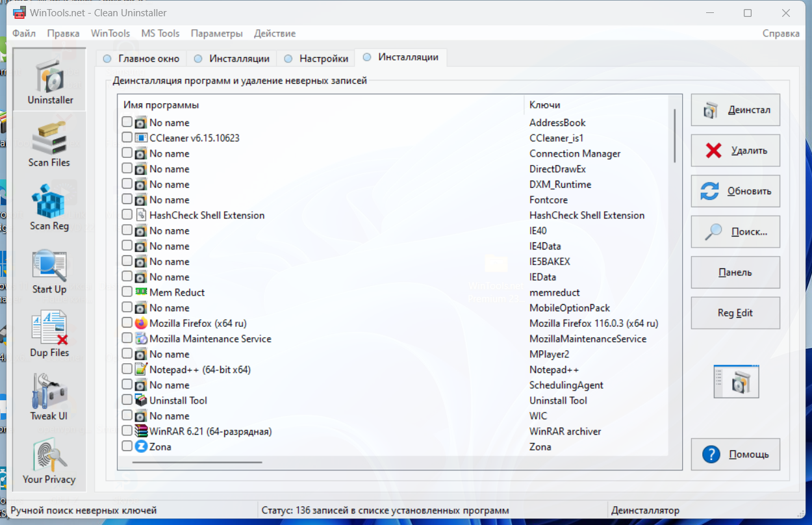Click the CCleaner program icon in list

tap(141, 138)
